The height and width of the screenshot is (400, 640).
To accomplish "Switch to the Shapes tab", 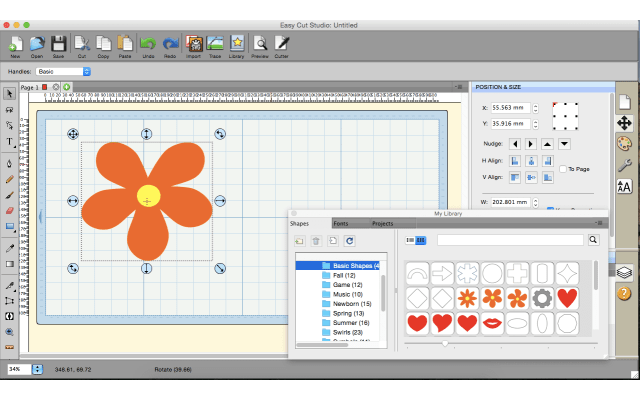I will point(299,224).
